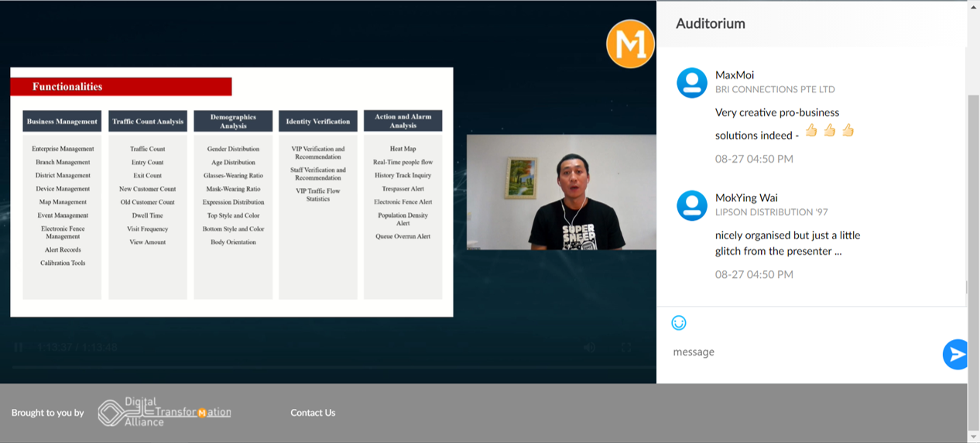Click the presenter webcam video
This screenshot has height=443, width=980.
[x=561, y=192]
